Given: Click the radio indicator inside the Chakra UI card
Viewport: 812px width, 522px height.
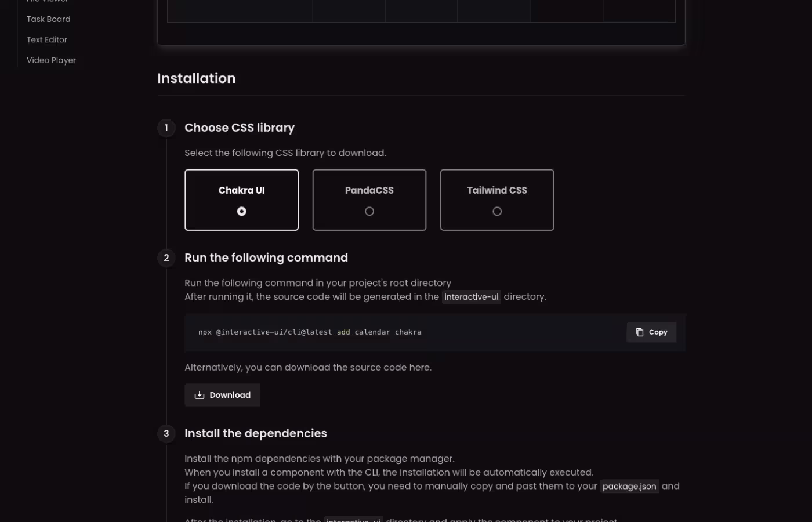Looking at the screenshot, I should pos(241,211).
